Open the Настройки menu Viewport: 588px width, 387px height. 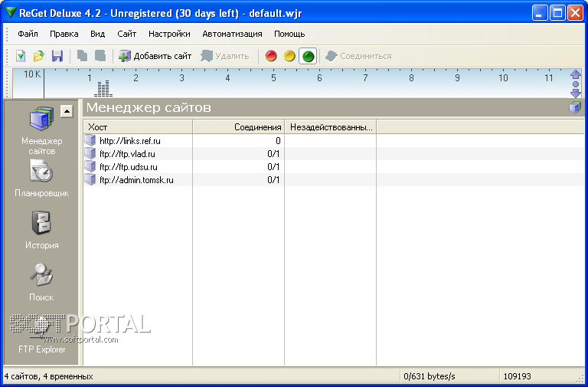click(169, 34)
